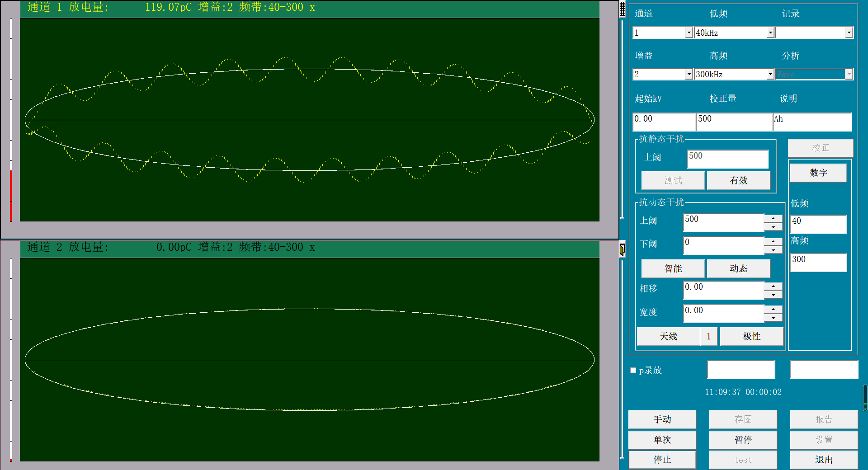Image resolution: width=868 pixels, height=470 pixels.
Task: Click first empty field beside p录放
Action: point(741,369)
